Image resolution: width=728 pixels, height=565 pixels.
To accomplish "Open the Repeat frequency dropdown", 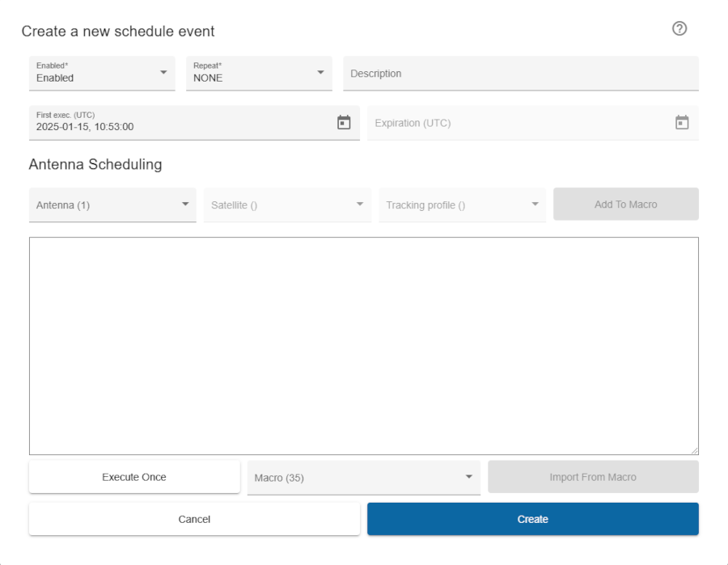I will (259, 73).
